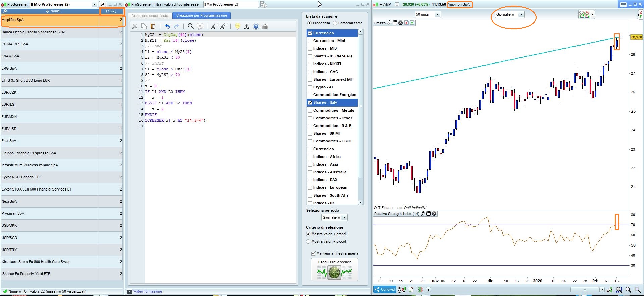Select the Personalizzata list option
Viewport: 644px width, 296px height.
click(x=335, y=23)
